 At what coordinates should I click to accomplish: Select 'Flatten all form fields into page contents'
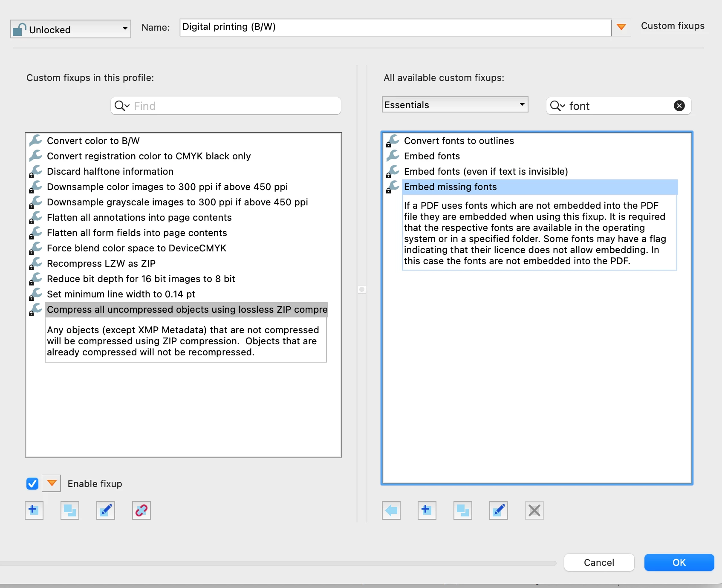tap(137, 233)
